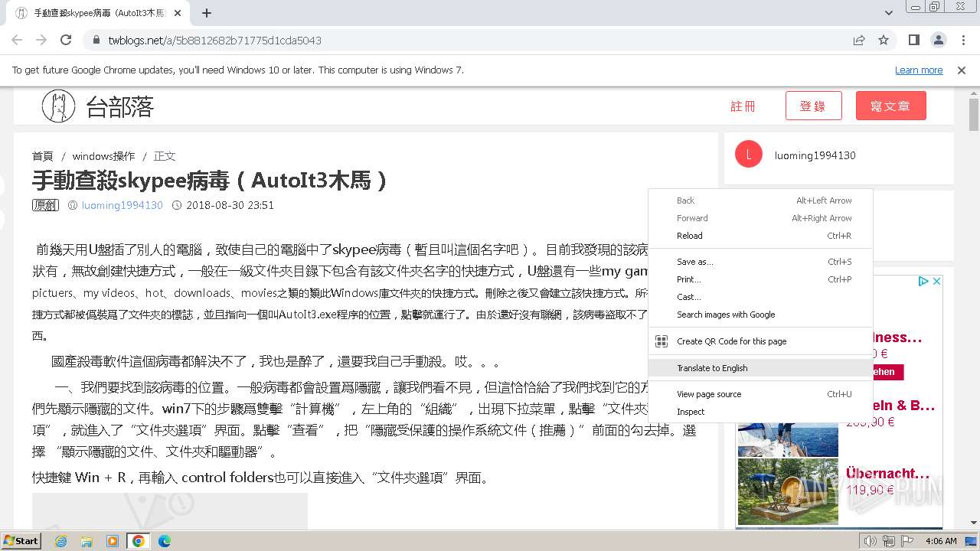This screenshot has height=551, width=980.
Task: Click the red L author avatar
Action: (x=748, y=155)
